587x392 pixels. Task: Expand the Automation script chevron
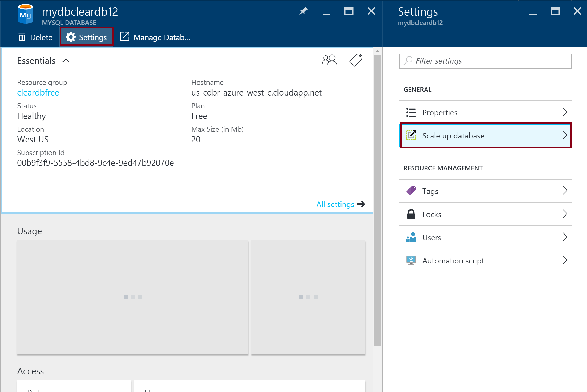(x=564, y=260)
